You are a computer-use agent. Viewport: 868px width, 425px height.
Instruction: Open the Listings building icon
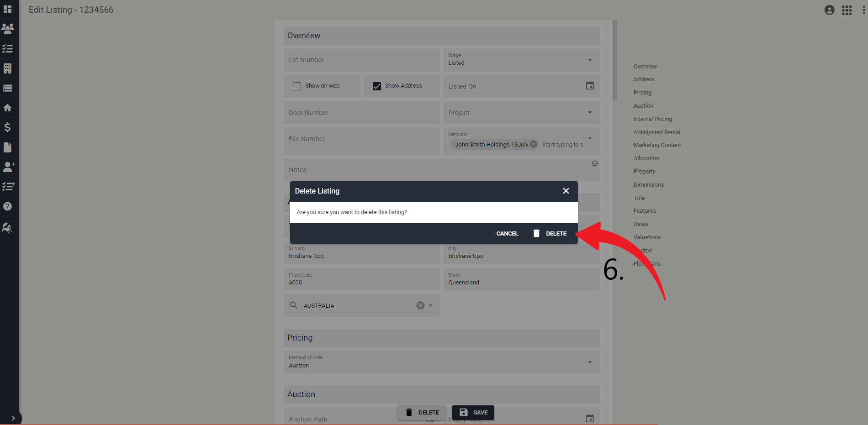coord(8,68)
